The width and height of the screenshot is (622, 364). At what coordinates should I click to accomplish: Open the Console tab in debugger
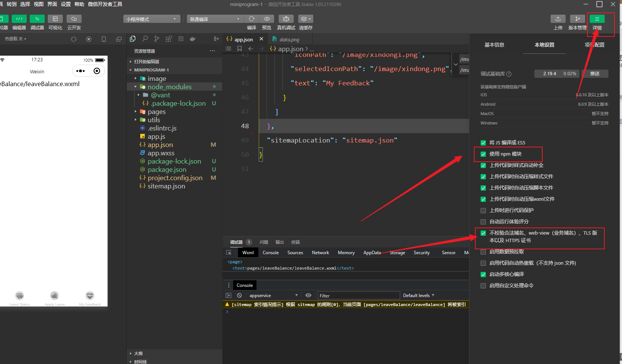coord(270,253)
